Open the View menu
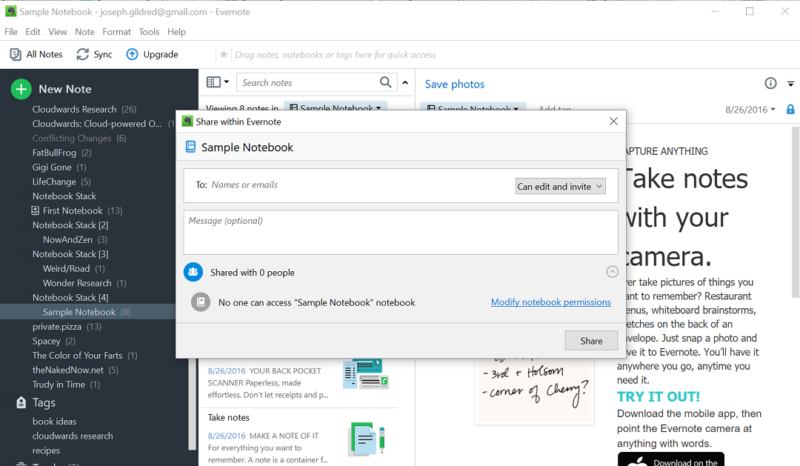The image size is (800, 466). [58, 32]
